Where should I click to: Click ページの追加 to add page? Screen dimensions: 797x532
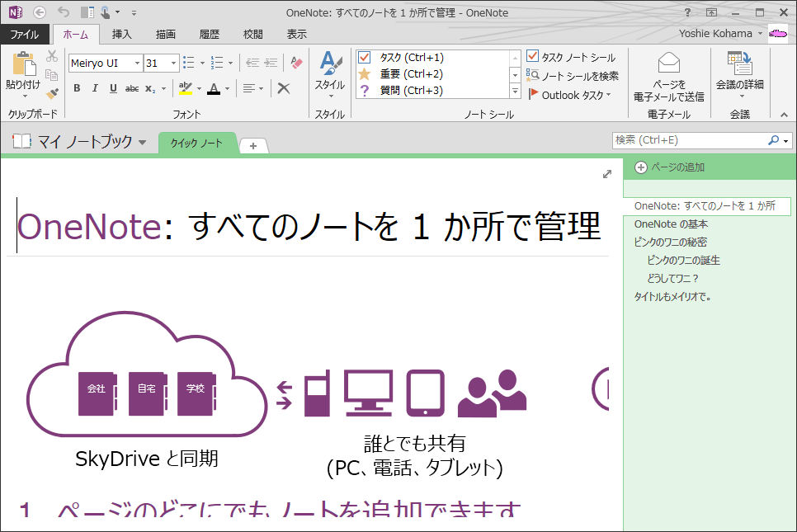coord(669,167)
